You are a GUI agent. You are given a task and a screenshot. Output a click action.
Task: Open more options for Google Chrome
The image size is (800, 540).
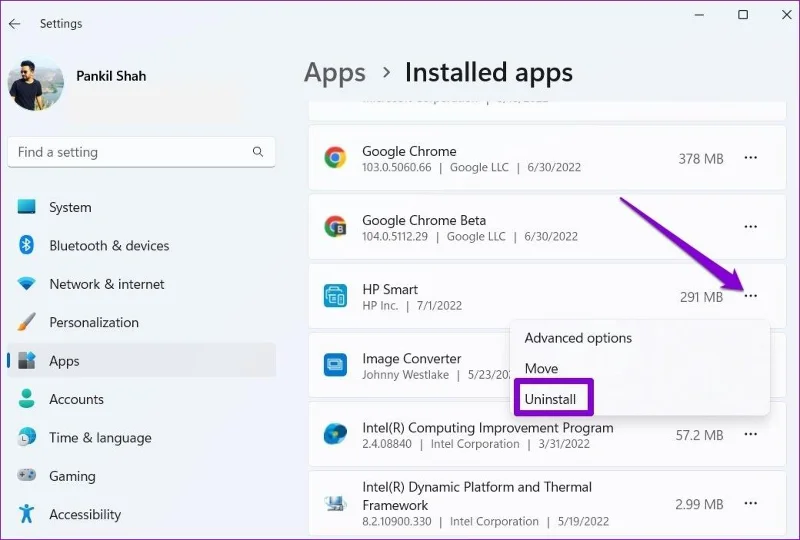pyautogui.click(x=751, y=158)
